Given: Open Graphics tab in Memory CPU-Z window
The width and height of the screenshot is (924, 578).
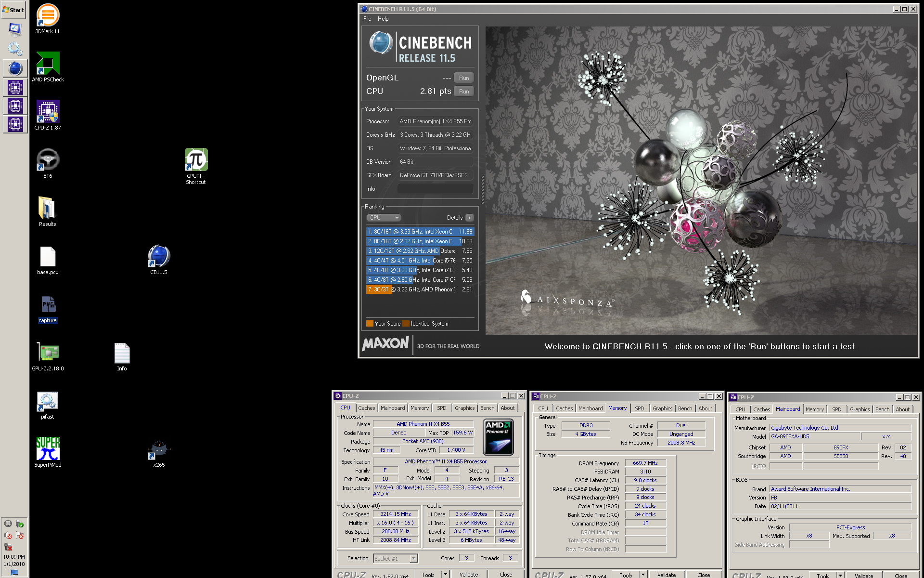Looking at the screenshot, I should [x=662, y=408].
